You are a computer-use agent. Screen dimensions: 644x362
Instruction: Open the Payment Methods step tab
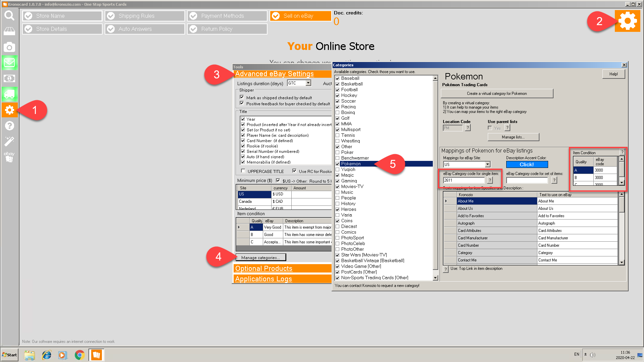pos(227,16)
